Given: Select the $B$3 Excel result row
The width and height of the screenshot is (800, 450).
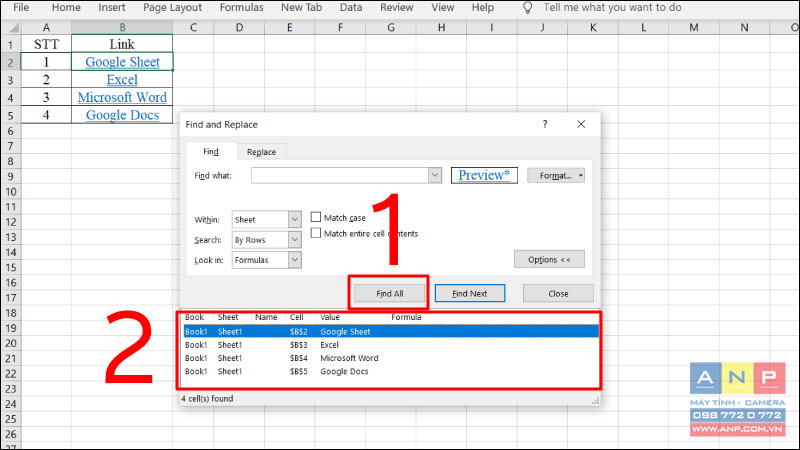Looking at the screenshot, I should pyautogui.click(x=391, y=345).
